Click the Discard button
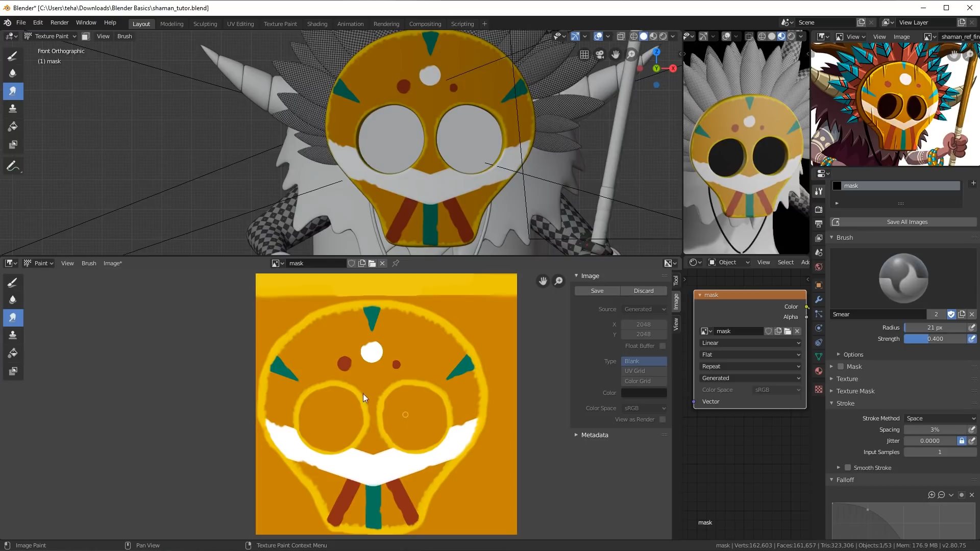 pyautogui.click(x=644, y=291)
